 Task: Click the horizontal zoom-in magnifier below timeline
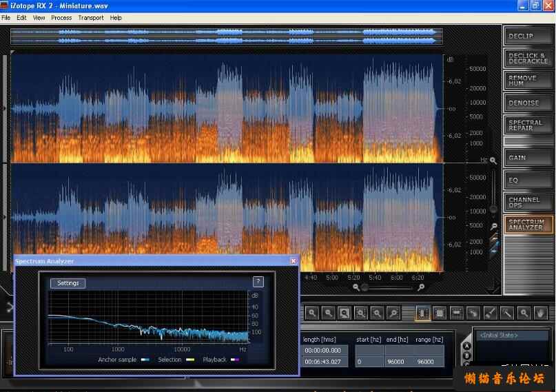pyautogui.click(x=421, y=287)
